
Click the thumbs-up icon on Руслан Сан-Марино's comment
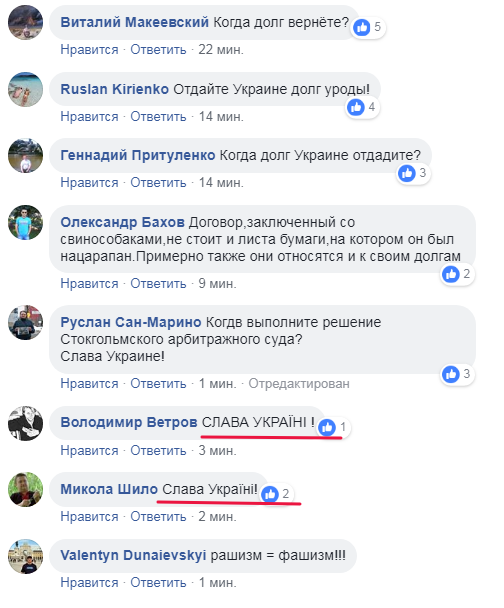(x=451, y=374)
